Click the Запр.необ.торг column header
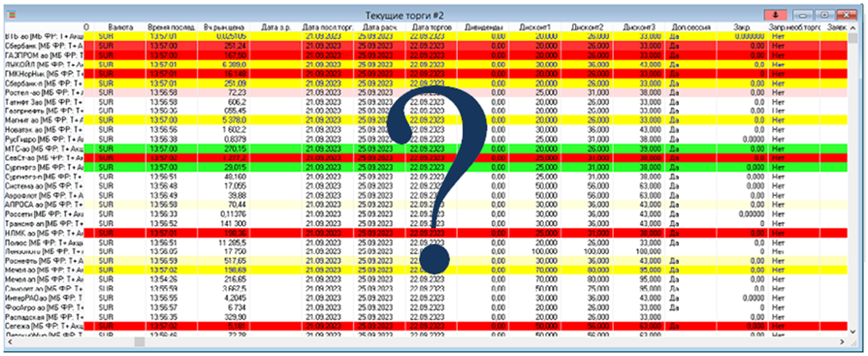Viewport: 868px width, 356px height. tap(793, 26)
